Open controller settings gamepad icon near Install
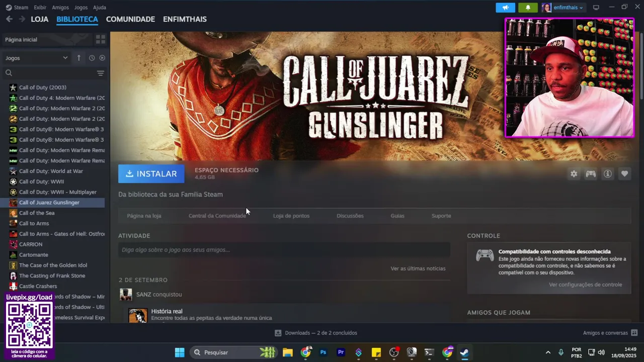 [591, 173]
